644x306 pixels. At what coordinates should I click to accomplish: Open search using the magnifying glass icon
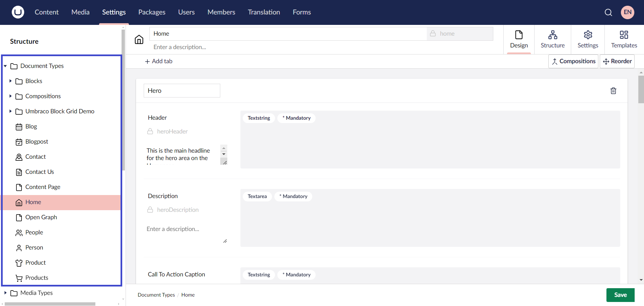608,12
